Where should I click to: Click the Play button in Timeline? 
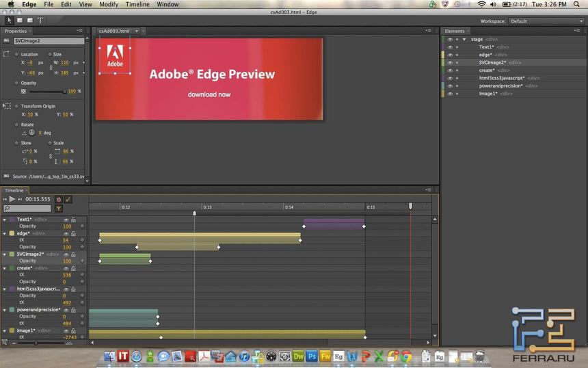coord(12,199)
